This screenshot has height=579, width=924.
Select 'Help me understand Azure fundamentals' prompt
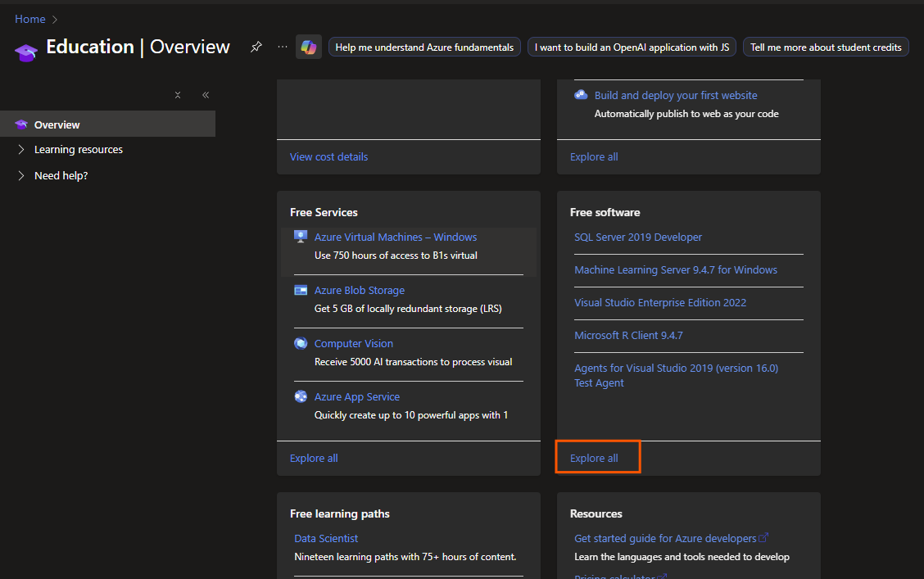pos(424,47)
